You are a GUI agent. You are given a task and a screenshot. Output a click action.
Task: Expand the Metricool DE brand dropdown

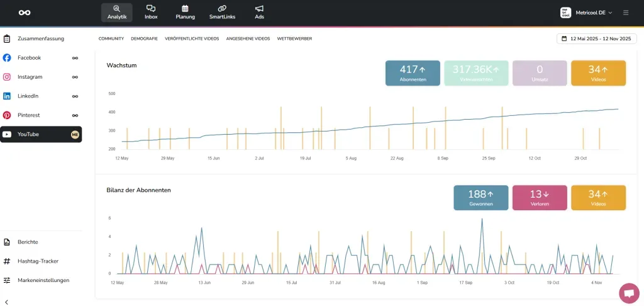click(586, 13)
